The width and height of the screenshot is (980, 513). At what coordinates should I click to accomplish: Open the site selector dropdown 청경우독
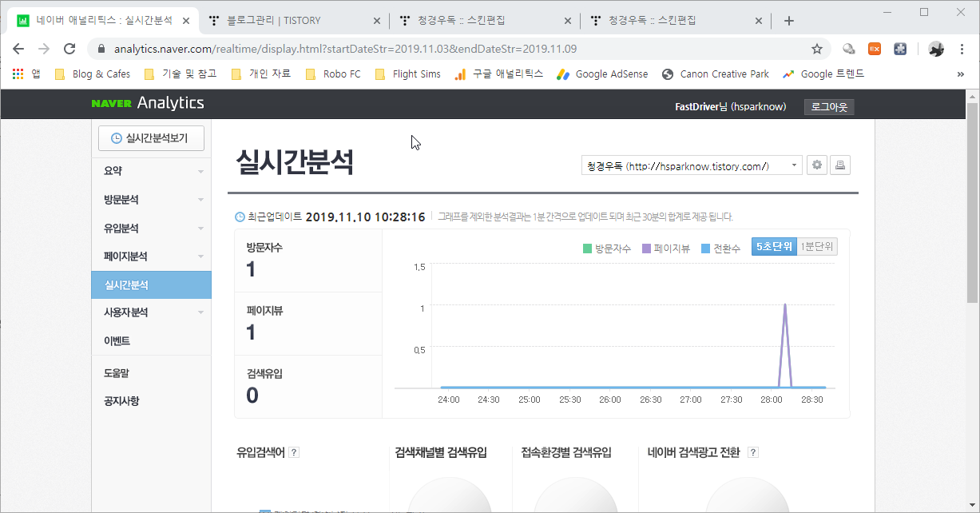point(692,165)
